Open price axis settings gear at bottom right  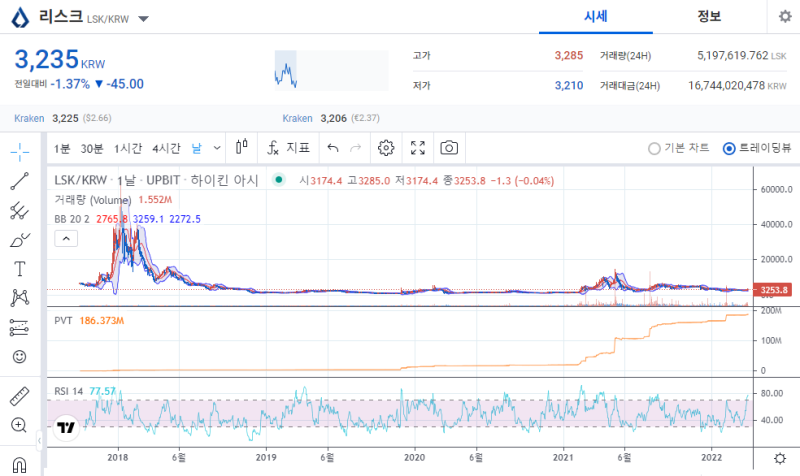coord(780,458)
